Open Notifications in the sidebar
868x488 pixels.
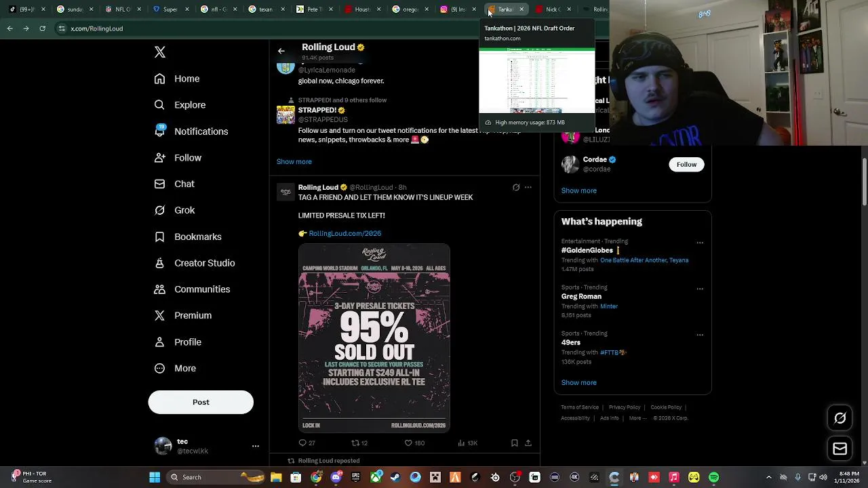(191, 131)
